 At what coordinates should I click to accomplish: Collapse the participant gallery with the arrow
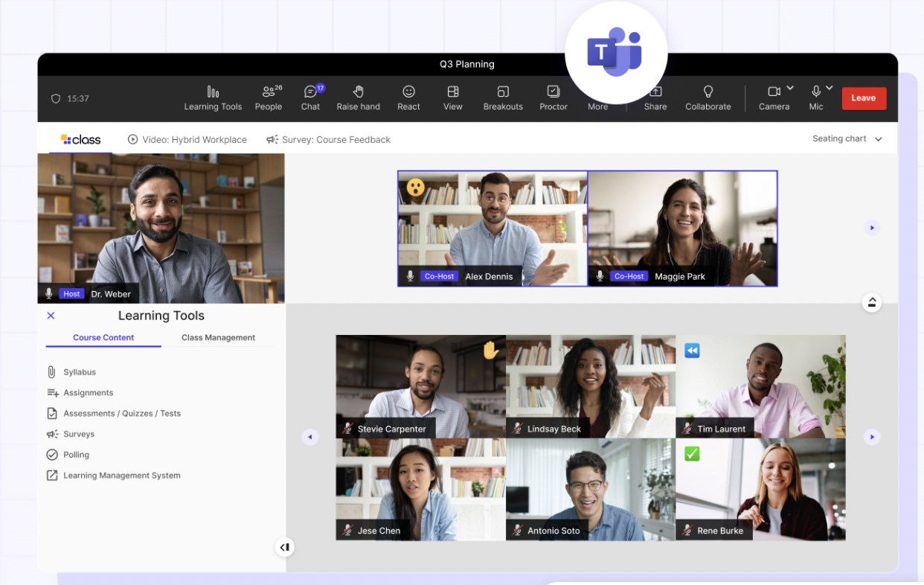(x=871, y=302)
